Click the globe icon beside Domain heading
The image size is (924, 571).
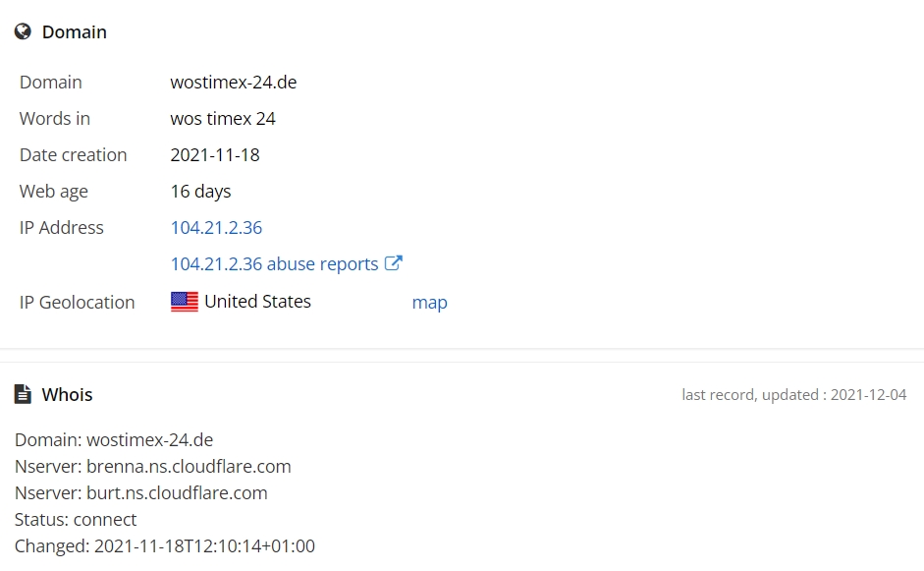coord(23,32)
